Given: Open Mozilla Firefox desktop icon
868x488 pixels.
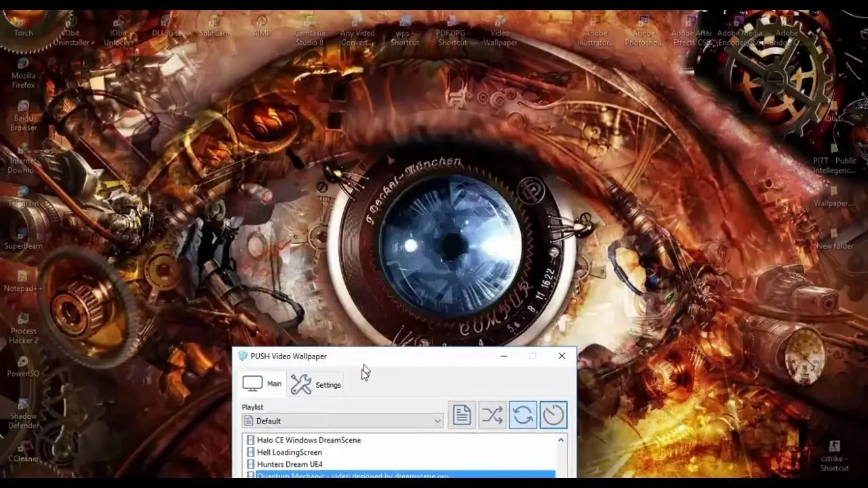Looking at the screenshot, I should 23,74.
